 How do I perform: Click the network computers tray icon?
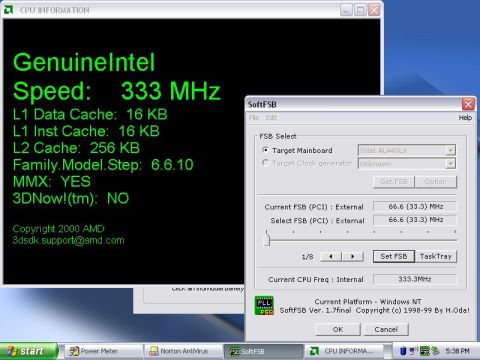click(413, 351)
